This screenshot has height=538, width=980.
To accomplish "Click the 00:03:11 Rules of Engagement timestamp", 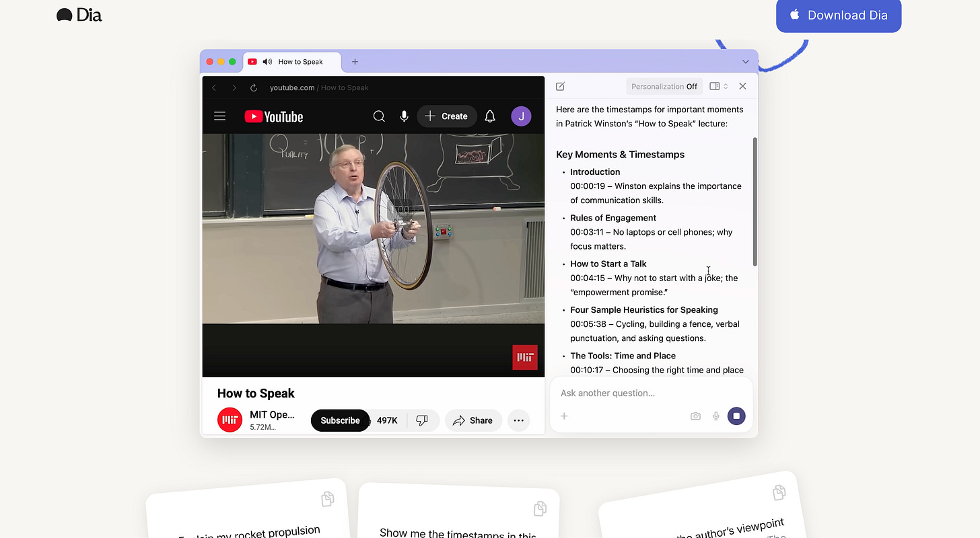I will pos(588,232).
